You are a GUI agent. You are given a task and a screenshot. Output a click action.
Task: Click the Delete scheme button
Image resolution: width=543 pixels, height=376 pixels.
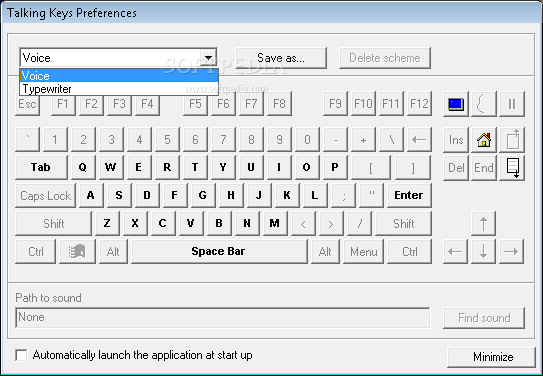point(385,58)
